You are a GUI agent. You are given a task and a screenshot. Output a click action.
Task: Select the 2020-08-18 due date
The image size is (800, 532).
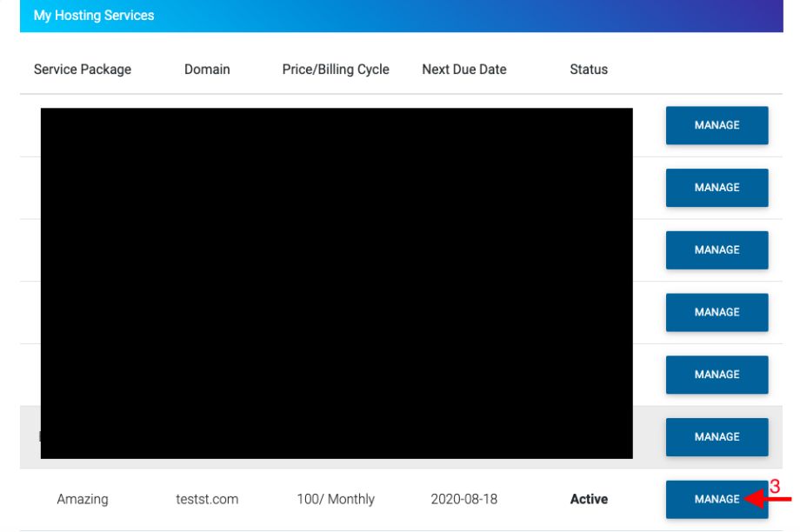[x=463, y=499]
